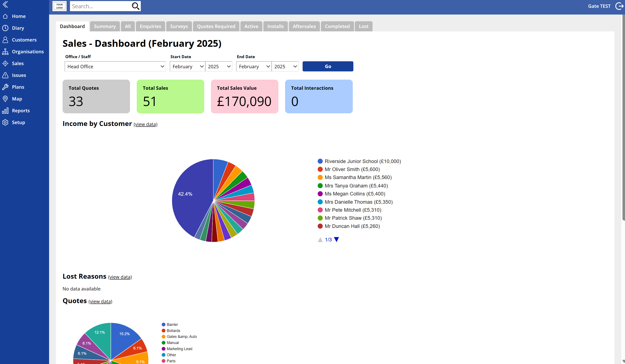The image size is (625, 364).
Task: Click the Total Sales card
Action: (x=170, y=96)
